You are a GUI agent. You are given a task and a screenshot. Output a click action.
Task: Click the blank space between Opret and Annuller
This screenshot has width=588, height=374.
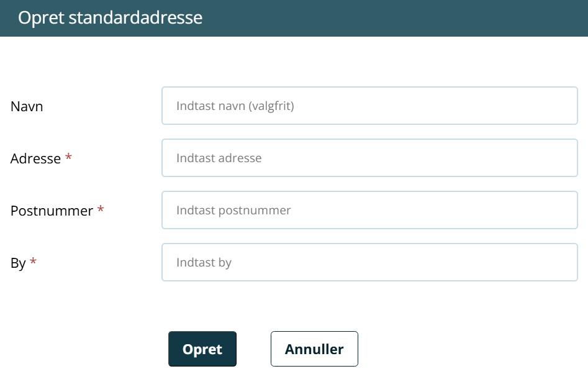coord(253,349)
